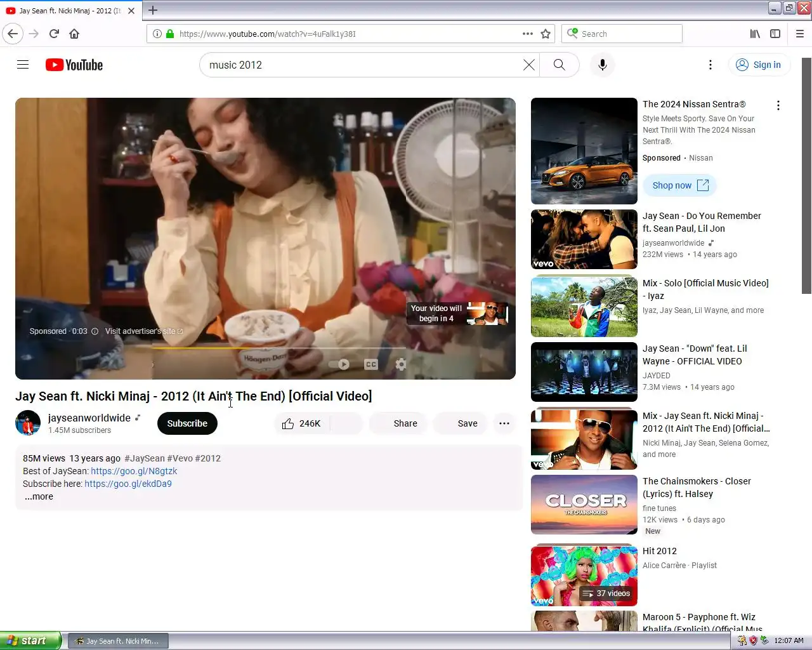The image size is (812, 650).
Task: Open the upcoming video preview thumbnail
Action: click(x=487, y=314)
